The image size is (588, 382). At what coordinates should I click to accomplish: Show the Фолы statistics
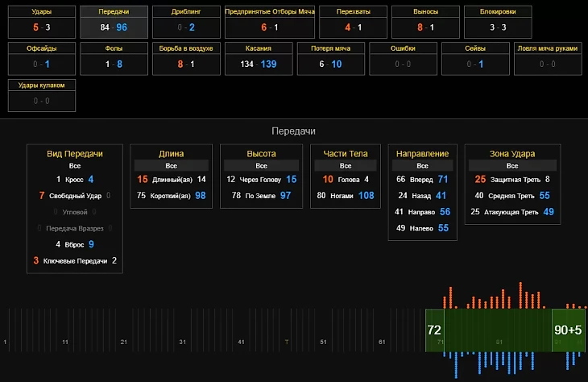pyautogui.click(x=114, y=57)
